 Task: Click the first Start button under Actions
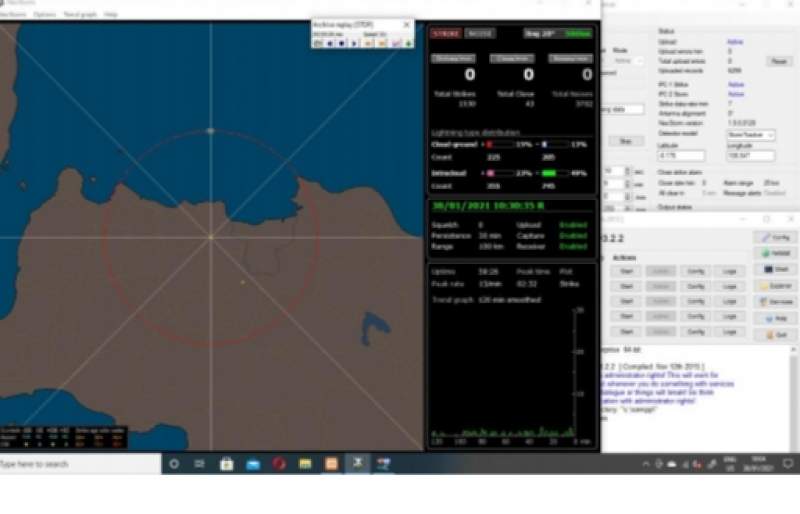(x=626, y=271)
